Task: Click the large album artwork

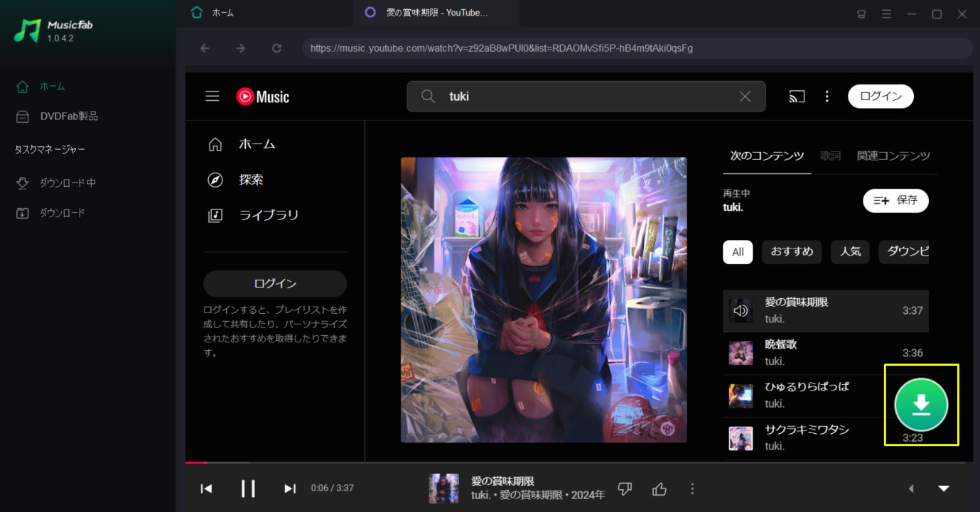Action: [544, 300]
